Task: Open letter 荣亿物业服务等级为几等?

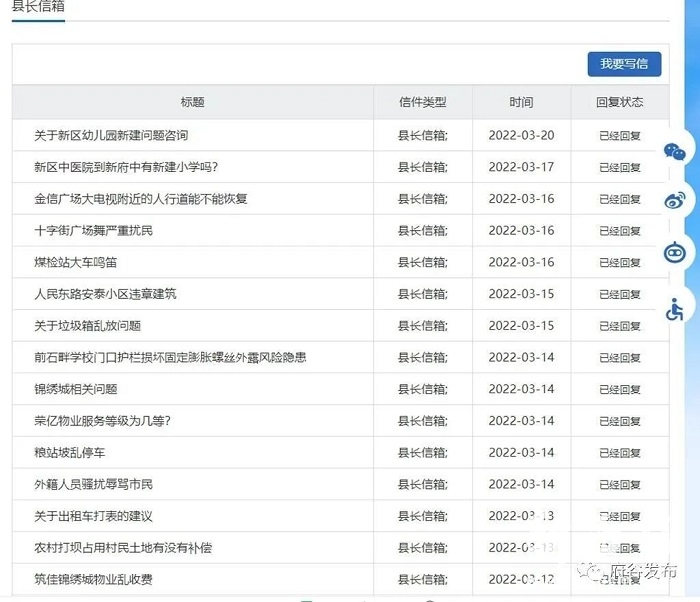Action: [102, 421]
